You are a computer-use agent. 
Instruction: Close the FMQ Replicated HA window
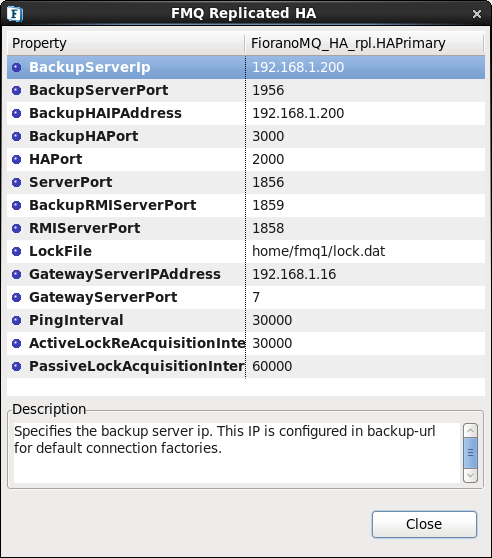click(x=477, y=14)
